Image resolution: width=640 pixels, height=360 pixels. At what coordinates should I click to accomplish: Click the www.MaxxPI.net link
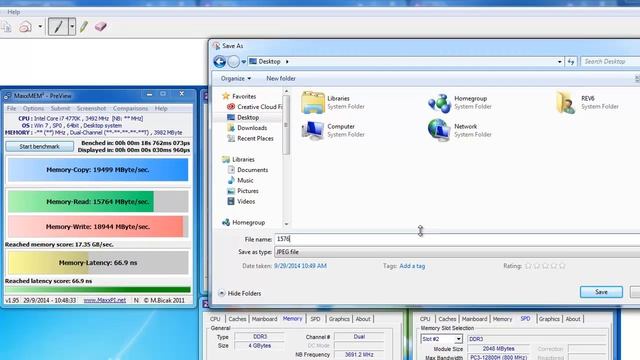pos(104,300)
